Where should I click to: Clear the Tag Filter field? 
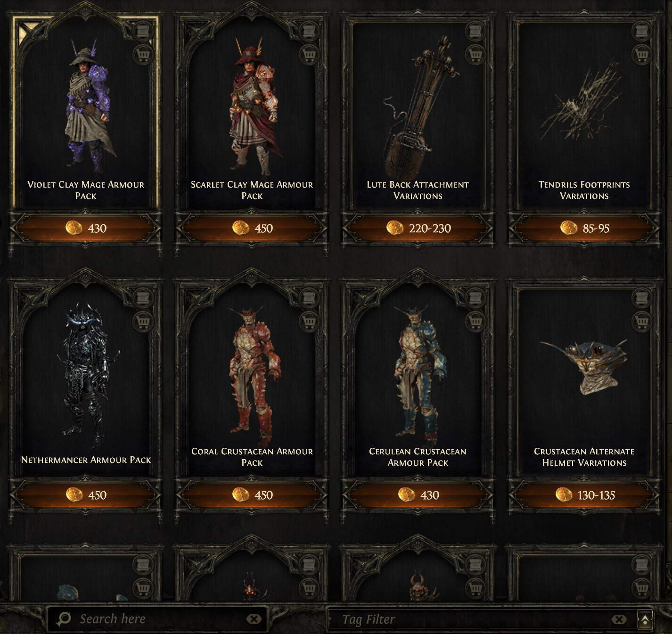click(x=619, y=619)
